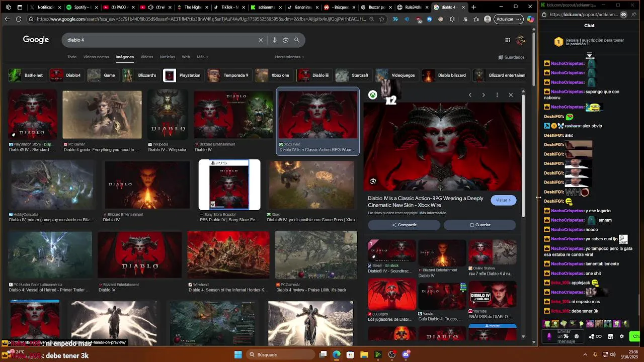The height and width of the screenshot is (362, 644).
Task: Show previous image in preview panel
Action: [x=470, y=95]
